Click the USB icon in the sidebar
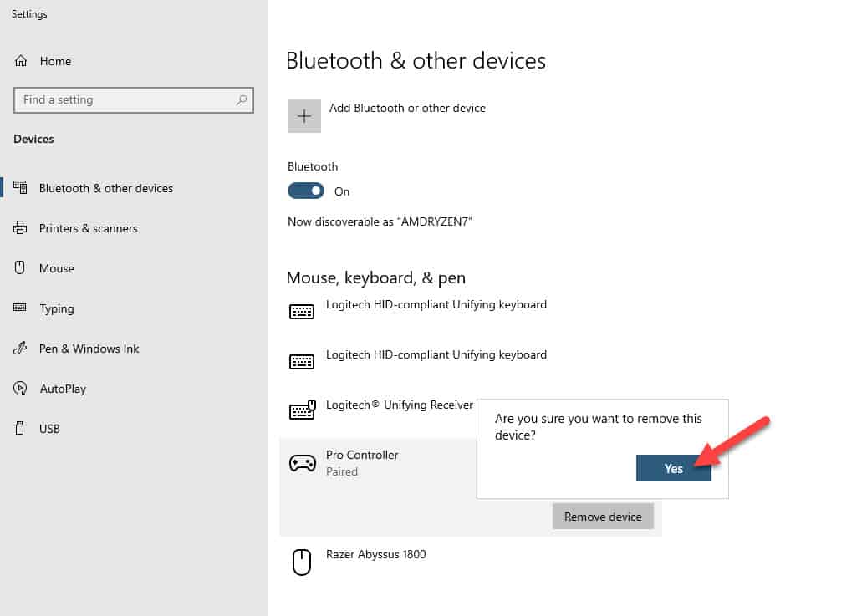 pyautogui.click(x=19, y=428)
